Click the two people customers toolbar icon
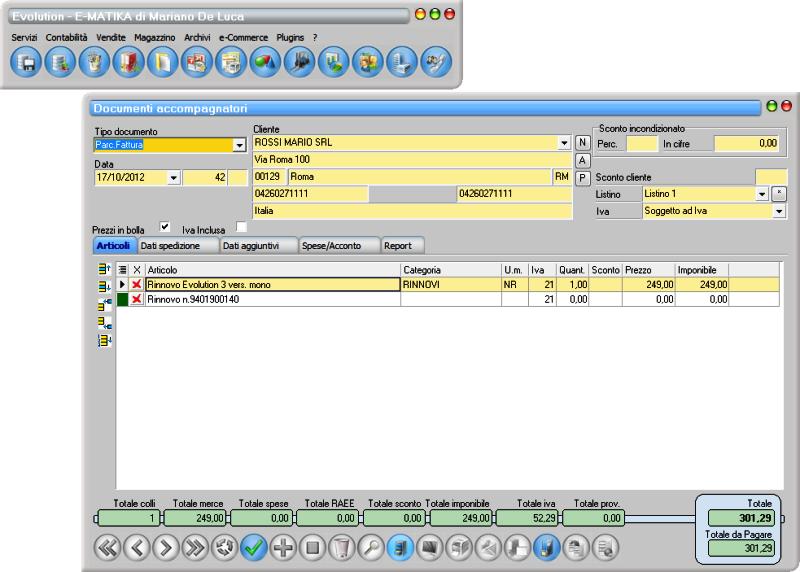Image resolution: width=800 pixels, height=572 pixels. [x=367, y=62]
